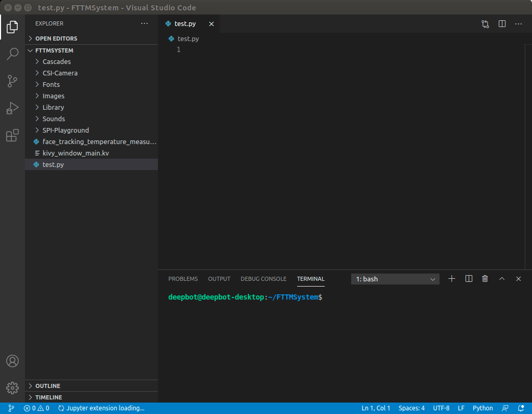Switch to the Problems panel tab

183,279
